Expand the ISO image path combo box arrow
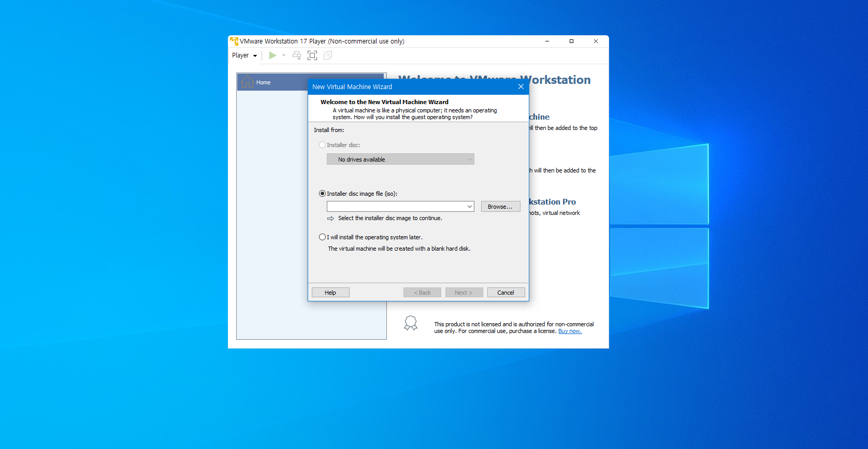Screen dimensions: 868x449 470,207
